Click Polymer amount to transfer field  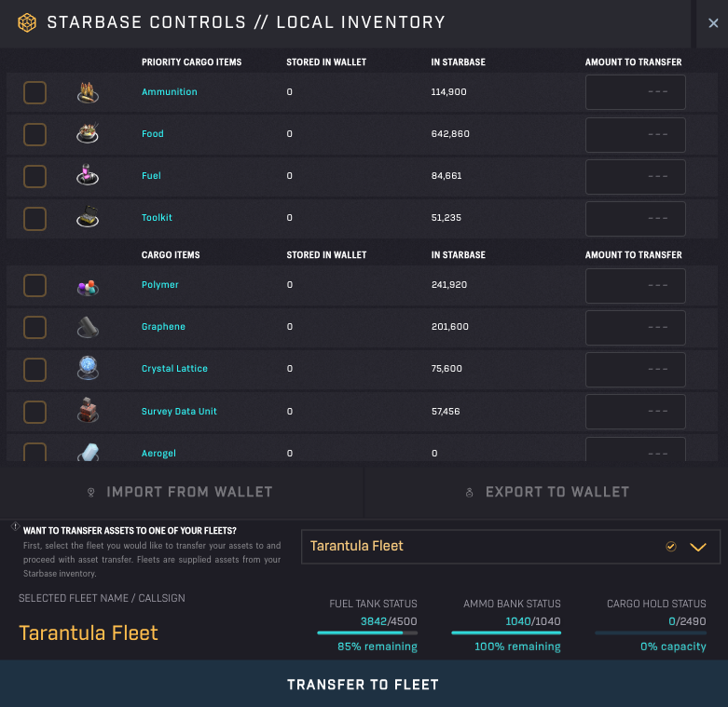[635, 286]
